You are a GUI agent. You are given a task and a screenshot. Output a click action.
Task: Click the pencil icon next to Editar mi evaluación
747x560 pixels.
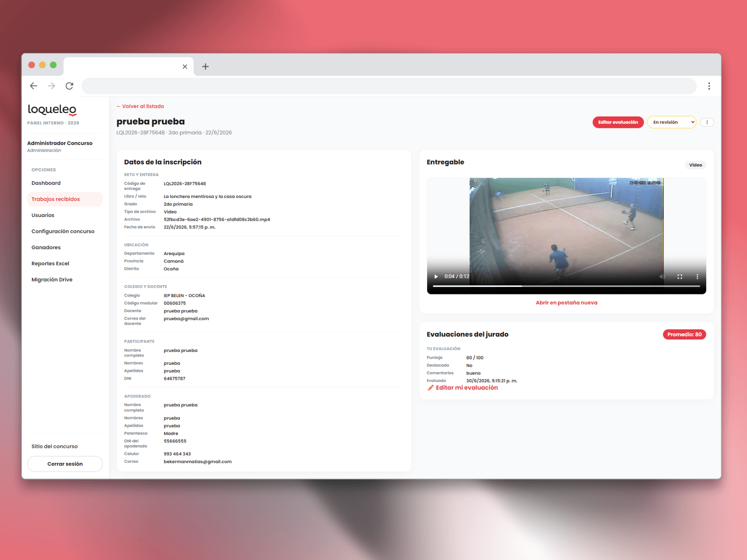point(430,388)
